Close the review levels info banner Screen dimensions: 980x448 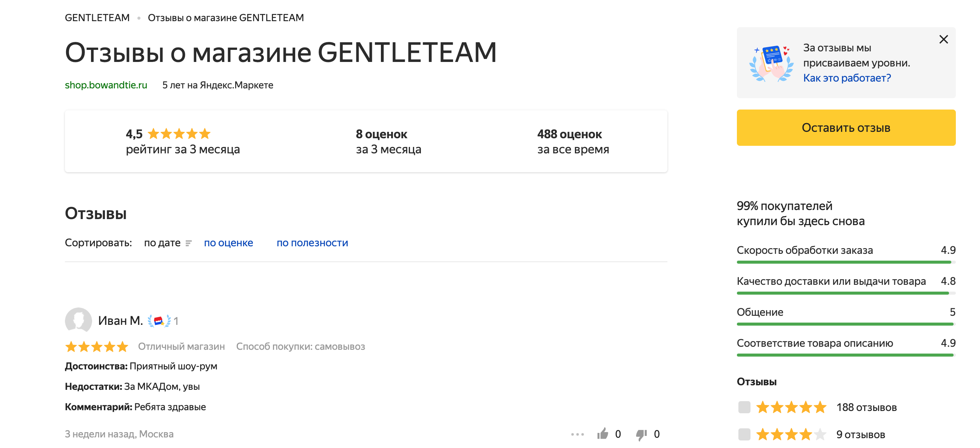(943, 39)
